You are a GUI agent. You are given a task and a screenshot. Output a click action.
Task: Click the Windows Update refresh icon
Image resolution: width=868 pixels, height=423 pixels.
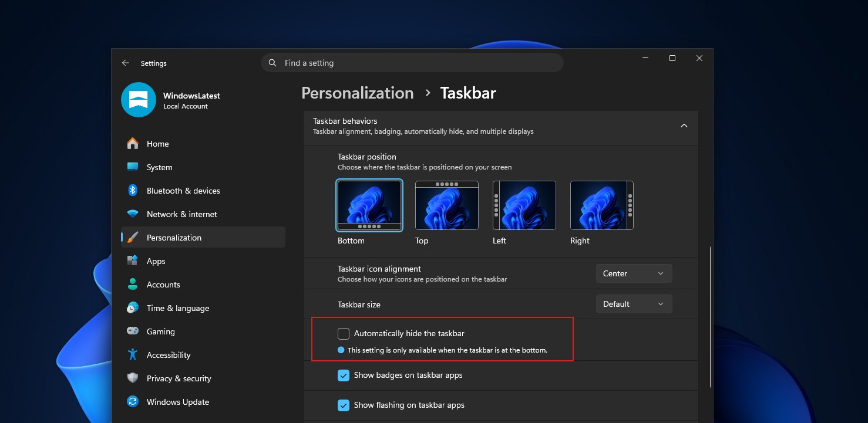point(133,402)
